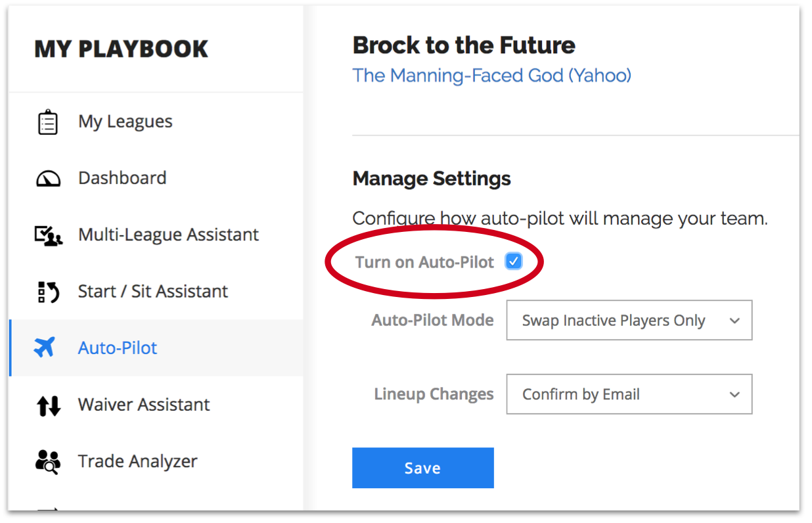Uncheck the Turn on Auto-Pilot checkbox

[513, 261]
